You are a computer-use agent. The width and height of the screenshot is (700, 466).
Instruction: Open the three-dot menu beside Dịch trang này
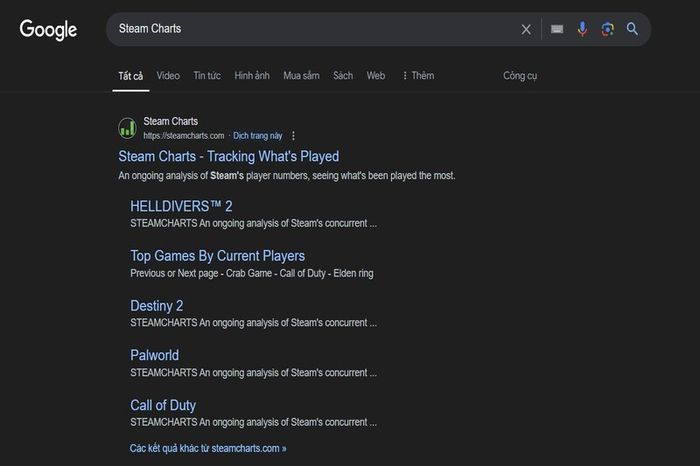293,136
